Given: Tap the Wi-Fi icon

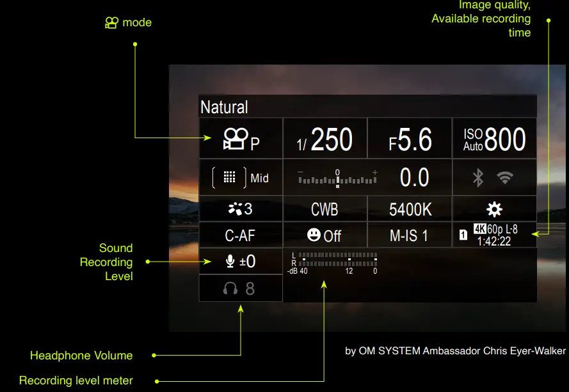Looking at the screenshot, I should click(x=505, y=178).
